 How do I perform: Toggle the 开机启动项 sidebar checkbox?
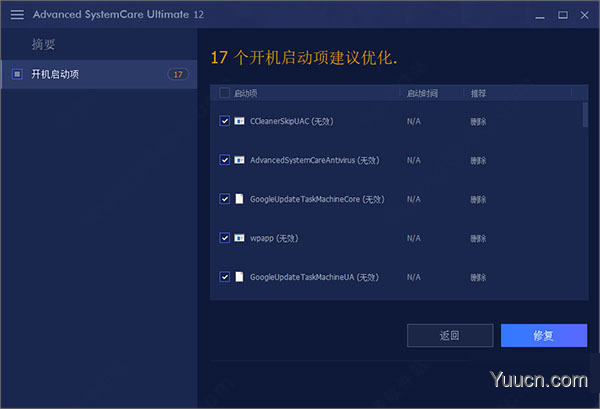[x=17, y=74]
